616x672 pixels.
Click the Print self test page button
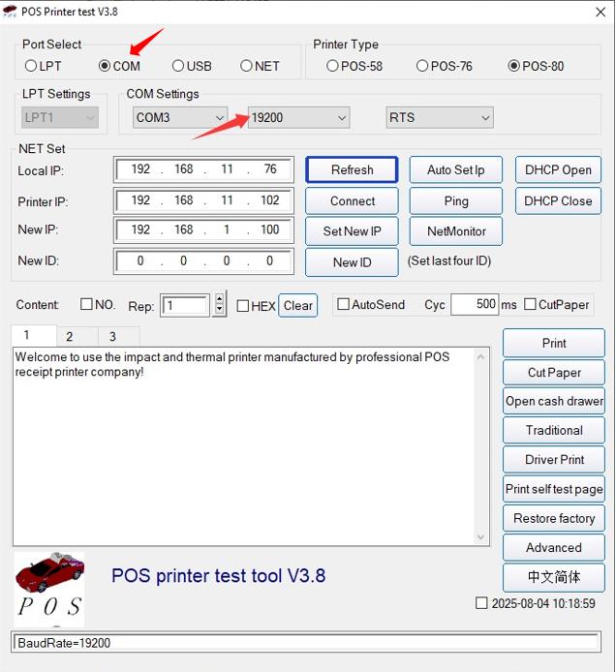click(554, 489)
